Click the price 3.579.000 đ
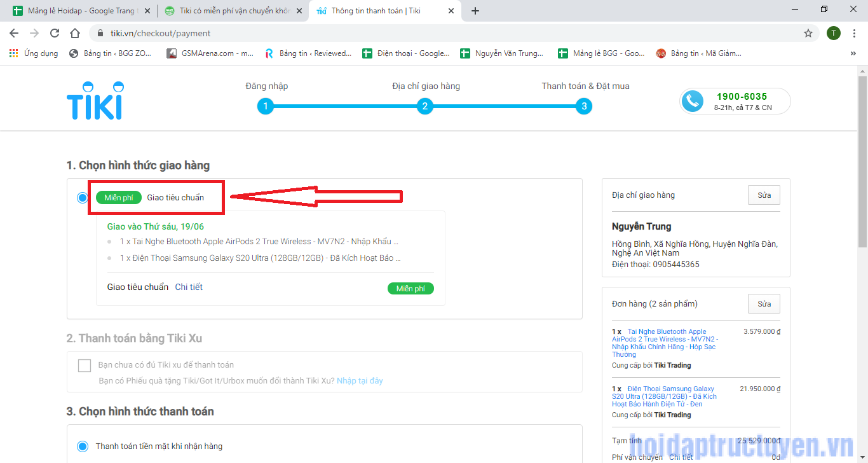The width and height of the screenshot is (868, 463). [762, 331]
